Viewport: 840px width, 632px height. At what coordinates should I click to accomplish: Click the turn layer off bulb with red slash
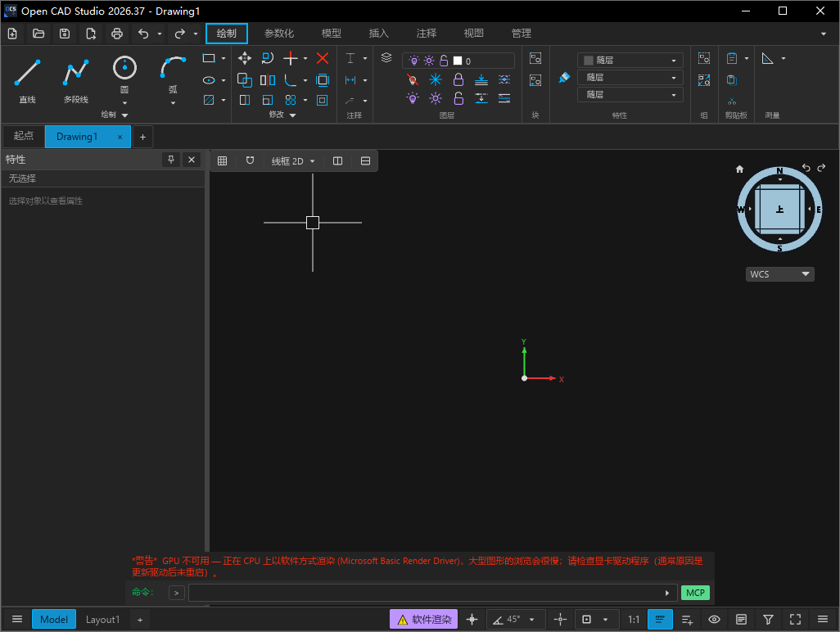pyautogui.click(x=412, y=79)
